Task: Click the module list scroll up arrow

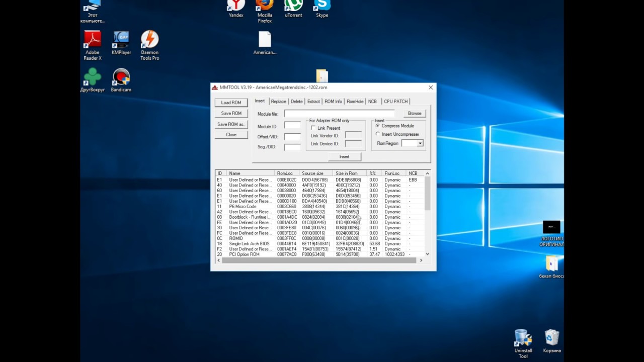Action: (x=428, y=173)
